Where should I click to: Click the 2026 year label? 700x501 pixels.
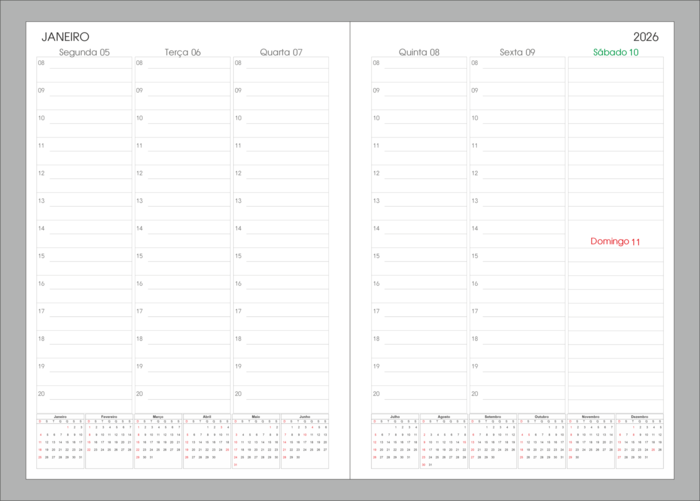646,37
